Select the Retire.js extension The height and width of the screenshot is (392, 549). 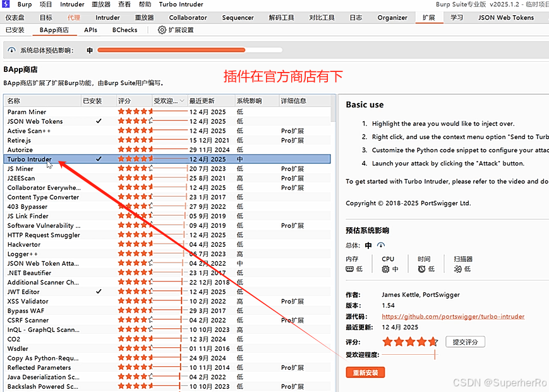pyautogui.click(x=167, y=140)
